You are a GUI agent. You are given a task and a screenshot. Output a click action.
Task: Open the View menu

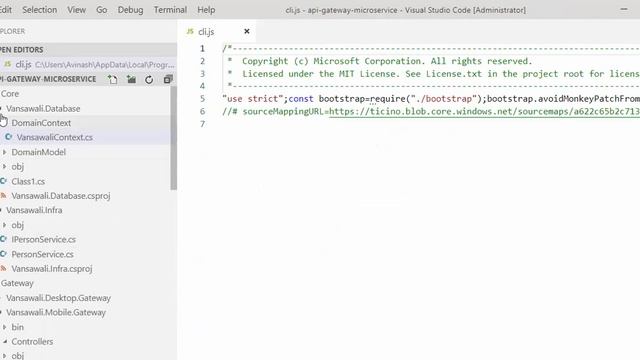click(x=76, y=10)
